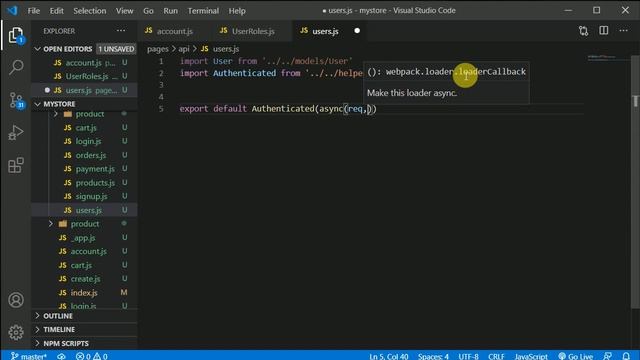Open the Edit menu
640x360 pixels.
(x=56, y=11)
